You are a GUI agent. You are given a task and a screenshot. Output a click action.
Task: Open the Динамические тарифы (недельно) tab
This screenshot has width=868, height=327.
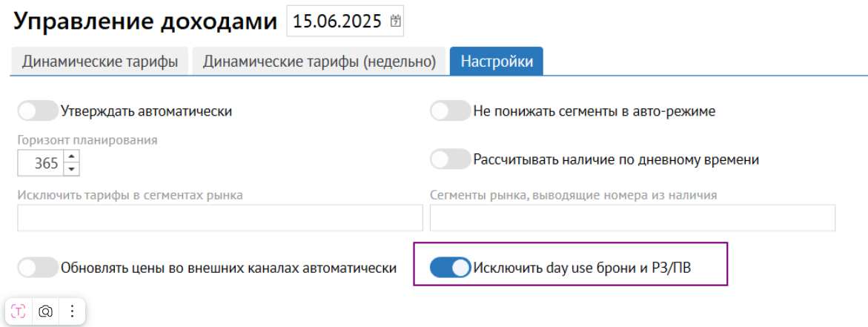pyautogui.click(x=319, y=62)
